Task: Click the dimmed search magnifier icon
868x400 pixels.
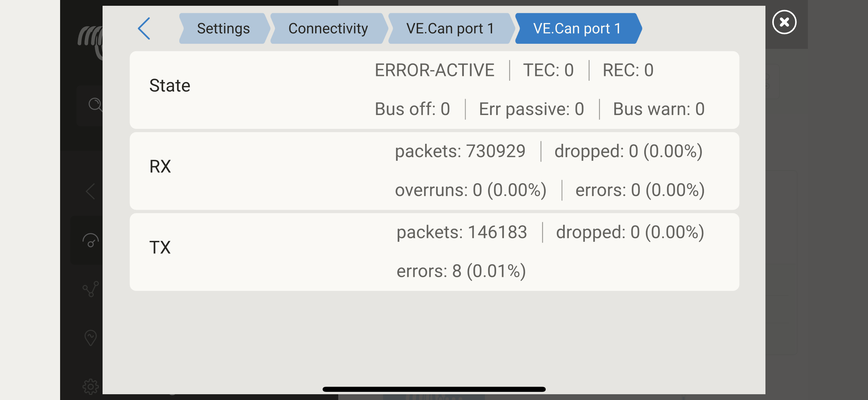Action: (x=94, y=104)
